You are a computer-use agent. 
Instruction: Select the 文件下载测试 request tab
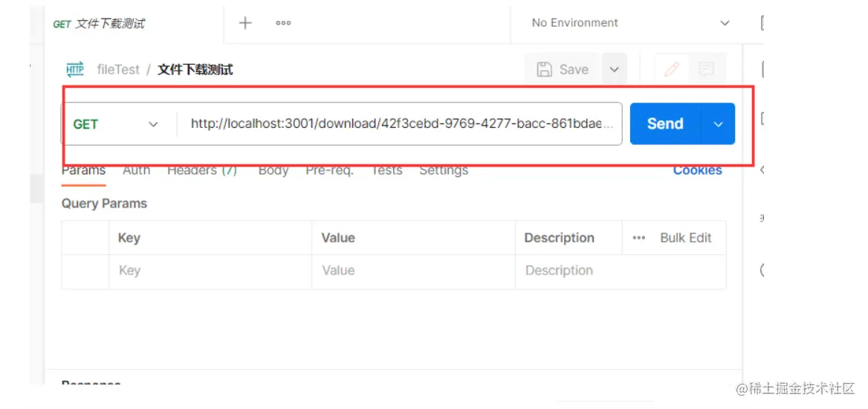[100, 24]
